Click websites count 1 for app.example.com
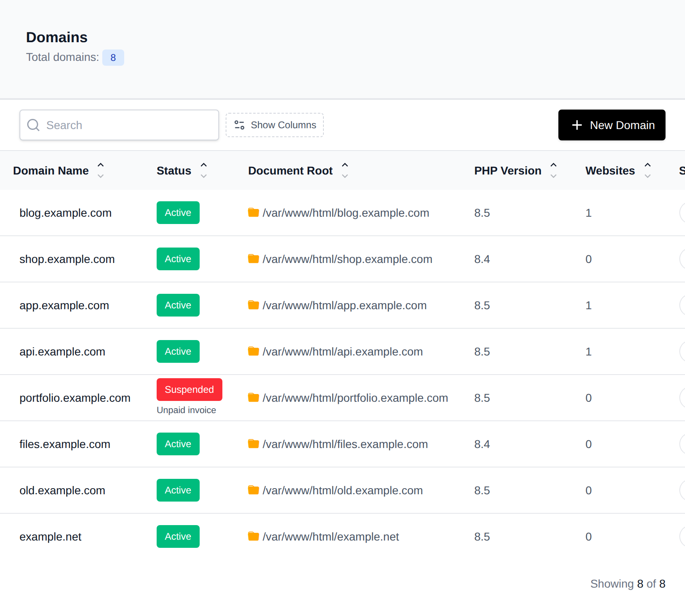 (x=588, y=306)
